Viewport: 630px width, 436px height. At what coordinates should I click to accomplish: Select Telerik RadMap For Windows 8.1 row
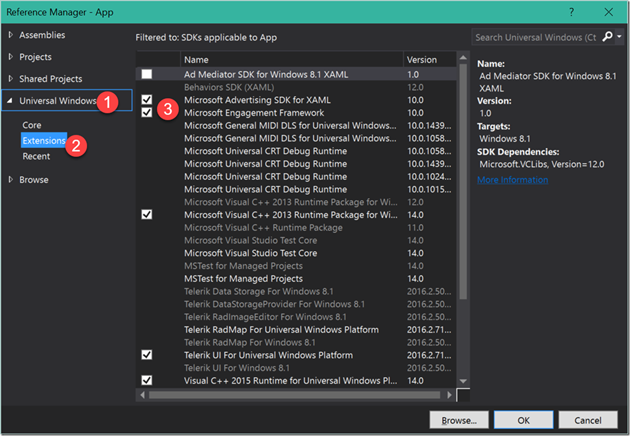tap(297, 342)
